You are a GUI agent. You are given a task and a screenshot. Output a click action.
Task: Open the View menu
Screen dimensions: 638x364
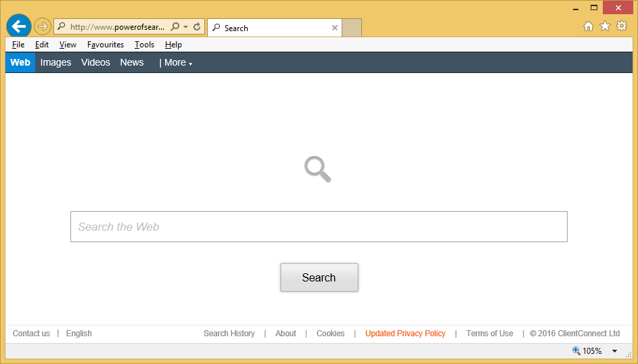pyautogui.click(x=68, y=45)
